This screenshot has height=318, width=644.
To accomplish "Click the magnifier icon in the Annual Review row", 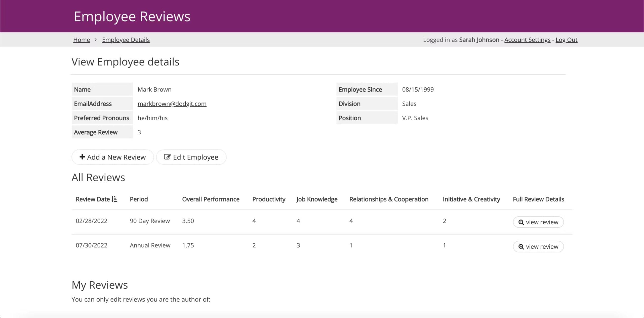I will pyautogui.click(x=521, y=247).
